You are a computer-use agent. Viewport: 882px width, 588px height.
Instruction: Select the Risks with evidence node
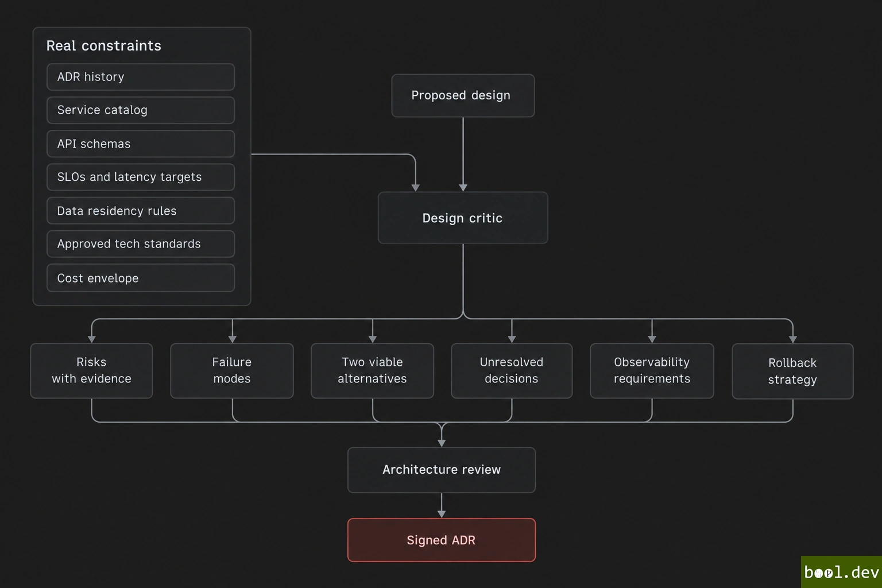click(x=91, y=371)
